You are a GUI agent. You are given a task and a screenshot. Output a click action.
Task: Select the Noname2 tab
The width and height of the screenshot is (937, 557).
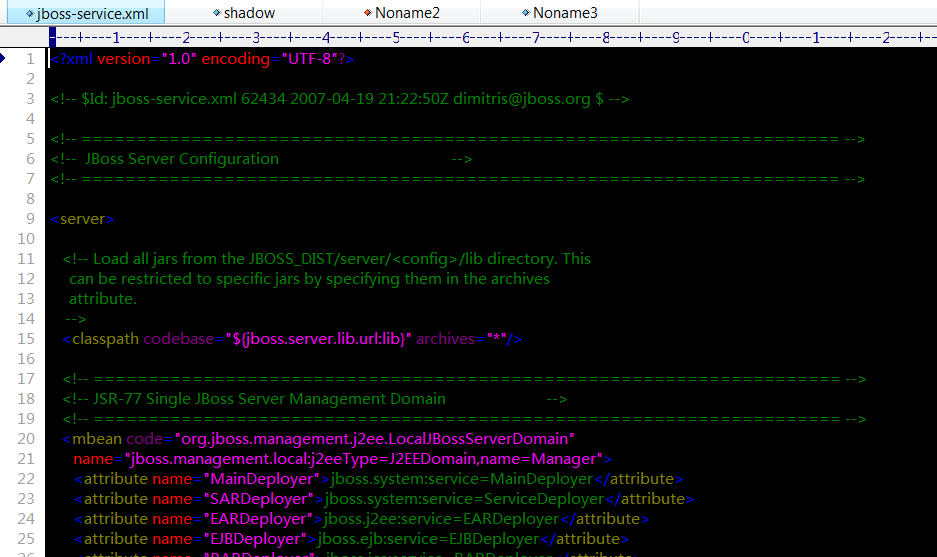point(402,13)
